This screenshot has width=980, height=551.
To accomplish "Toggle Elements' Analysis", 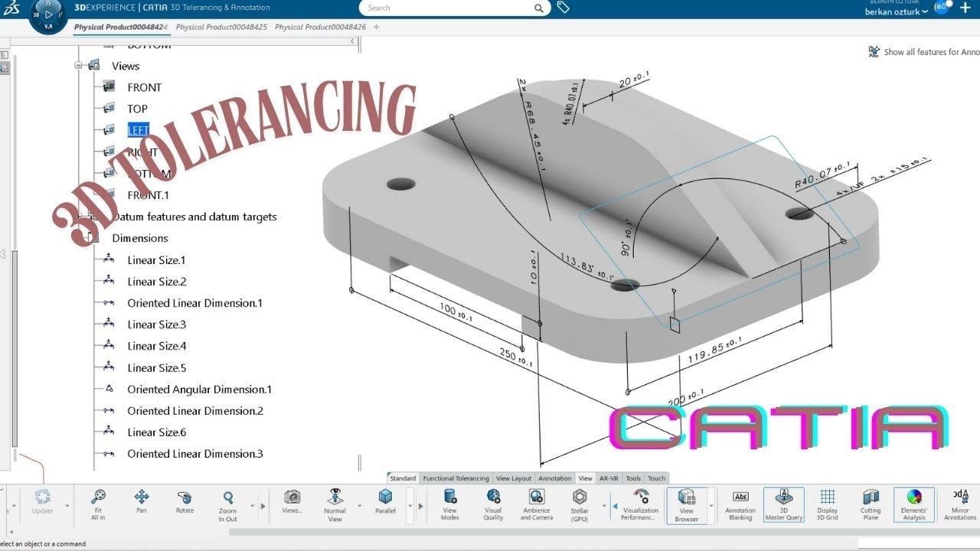I will coord(914,505).
